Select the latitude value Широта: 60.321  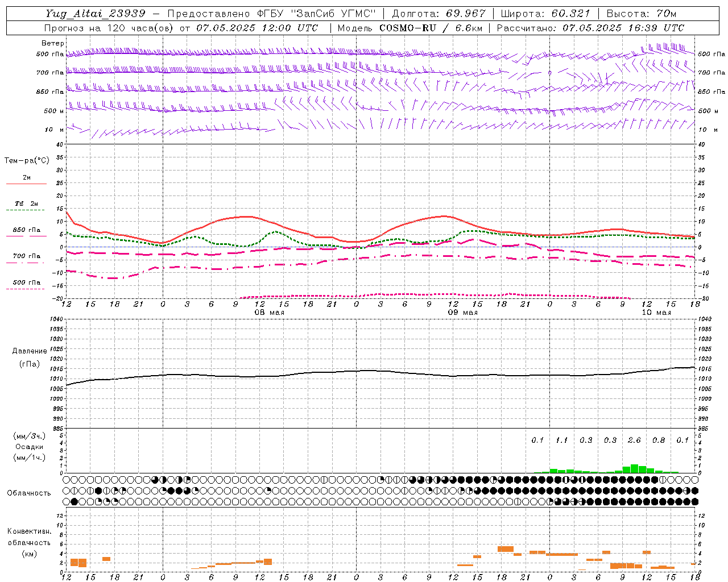[545, 14]
